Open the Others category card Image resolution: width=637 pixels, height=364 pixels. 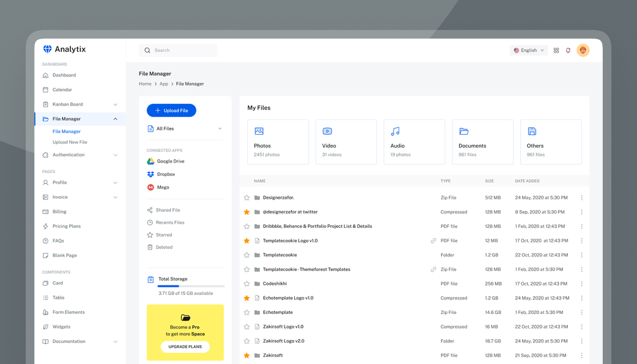click(x=551, y=142)
